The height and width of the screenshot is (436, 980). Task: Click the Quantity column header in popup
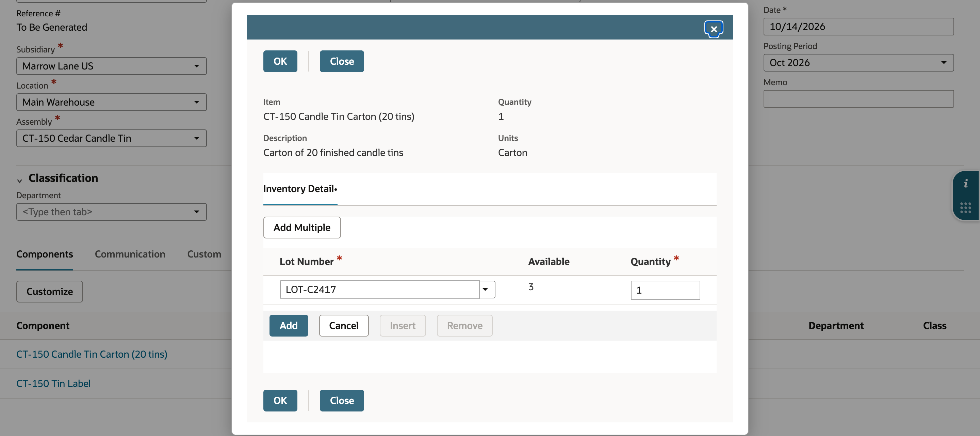coord(651,262)
